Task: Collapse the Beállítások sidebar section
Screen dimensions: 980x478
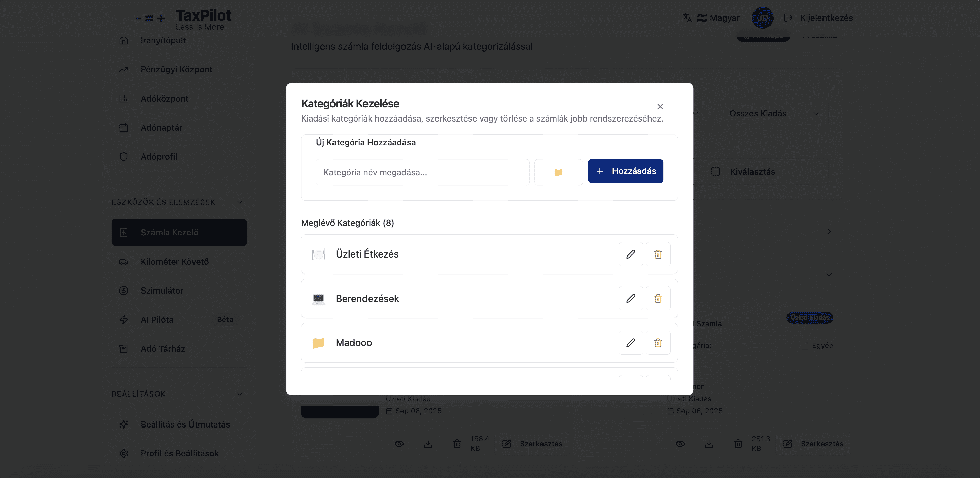Action: (240, 394)
